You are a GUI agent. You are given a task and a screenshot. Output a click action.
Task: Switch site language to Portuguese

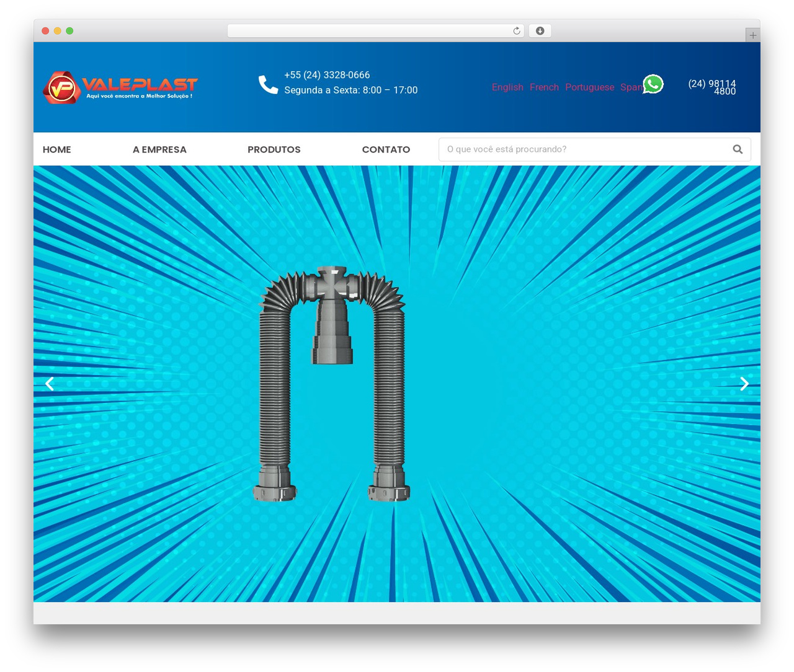coord(589,87)
